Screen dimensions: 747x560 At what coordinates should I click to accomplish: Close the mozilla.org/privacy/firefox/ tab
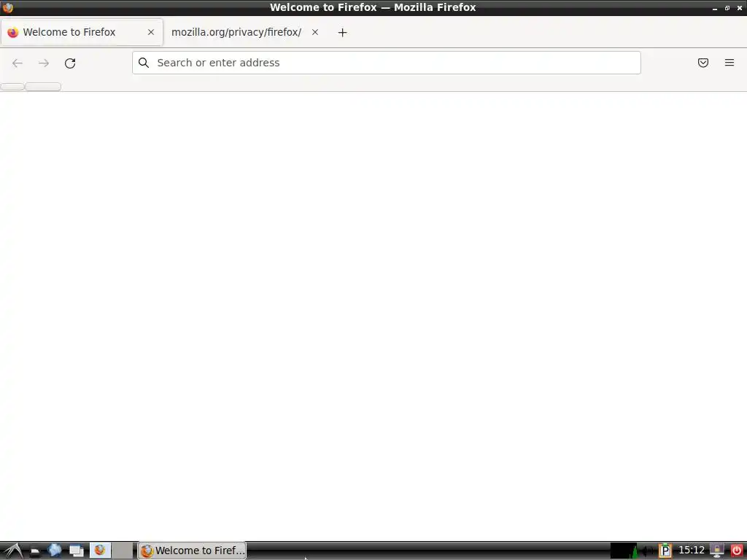coord(315,32)
